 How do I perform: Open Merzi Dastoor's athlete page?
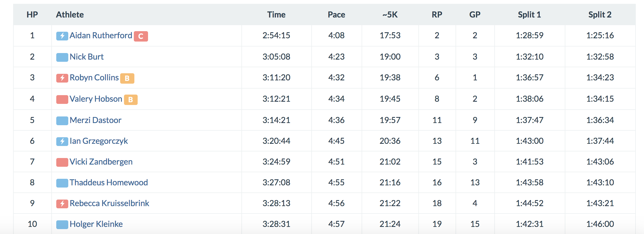click(x=95, y=120)
